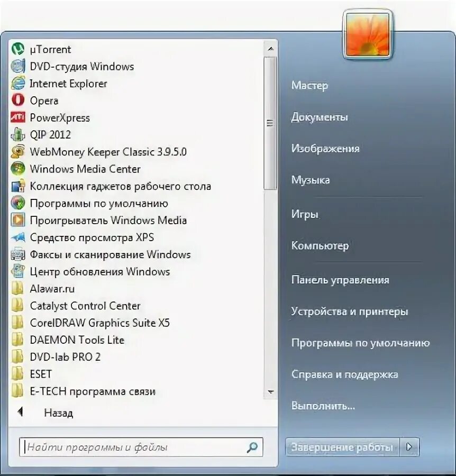Open Средство просмотра XPS icon

pos(18,237)
